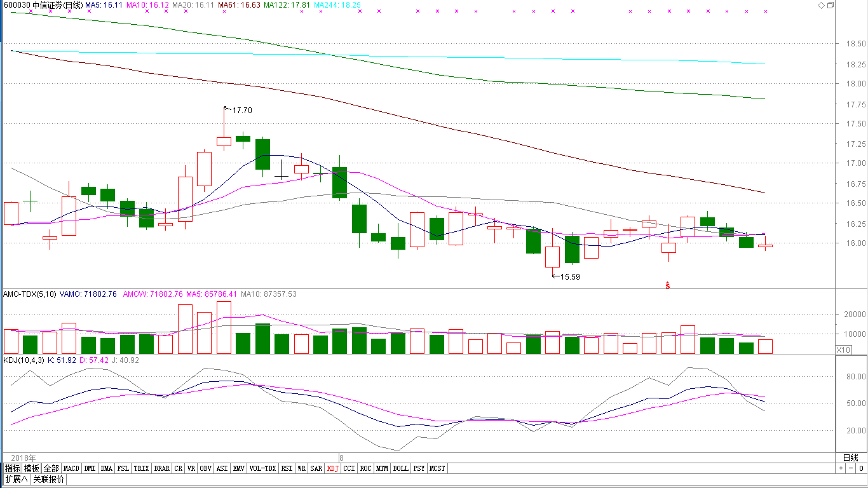Select the 全部 all-indicators tab
The image size is (868, 488).
51,468
